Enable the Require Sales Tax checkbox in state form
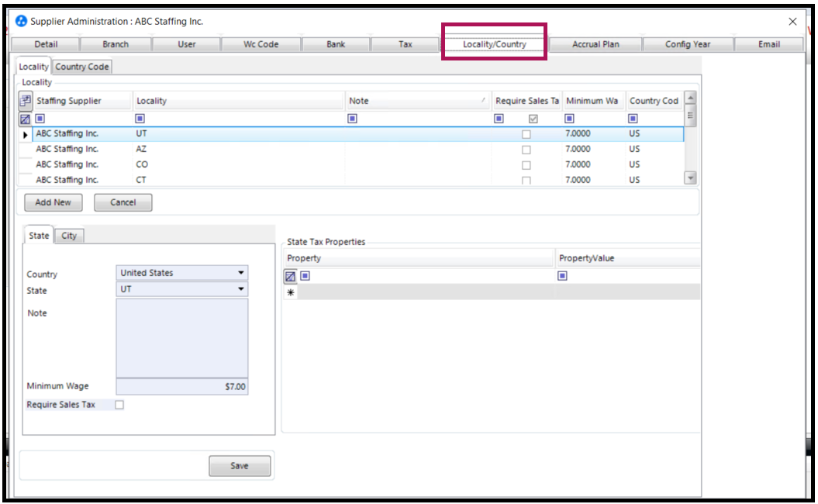The image size is (818, 504). [x=119, y=404]
